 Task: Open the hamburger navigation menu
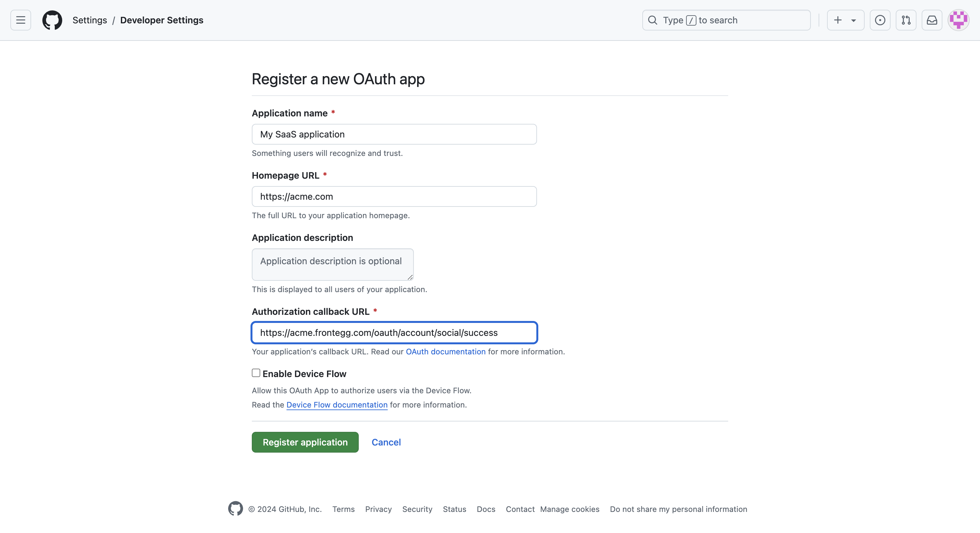coord(20,20)
